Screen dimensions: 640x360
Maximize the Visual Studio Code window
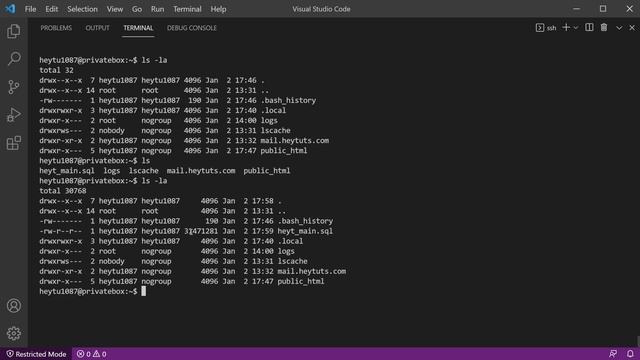(603, 9)
